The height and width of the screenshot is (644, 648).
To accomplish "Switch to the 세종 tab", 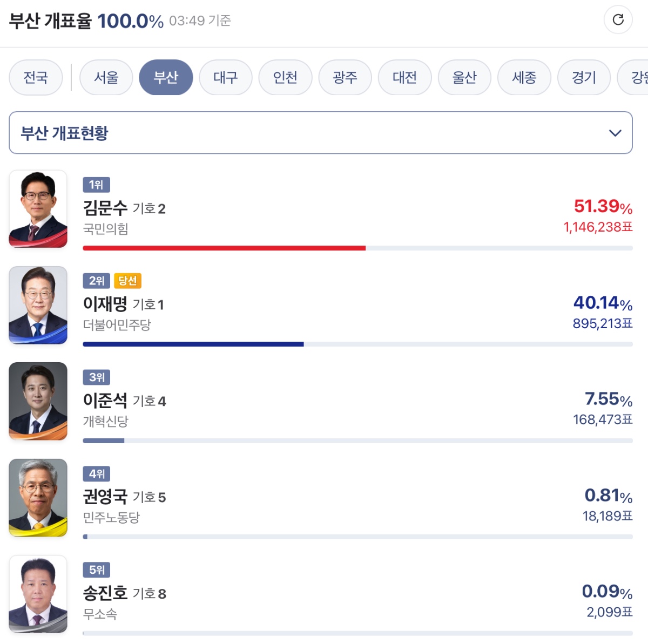I will pos(524,77).
